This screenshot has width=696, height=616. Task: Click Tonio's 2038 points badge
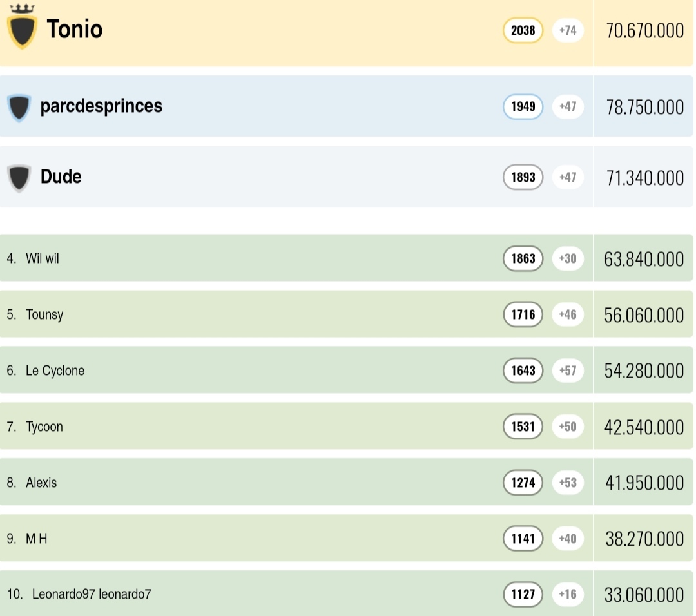pyautogui.click(x=523, y=30)
